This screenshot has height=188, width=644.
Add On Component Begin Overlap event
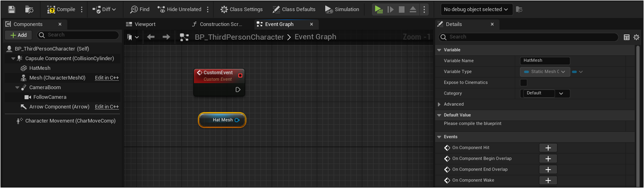click(x=548, y=158)
